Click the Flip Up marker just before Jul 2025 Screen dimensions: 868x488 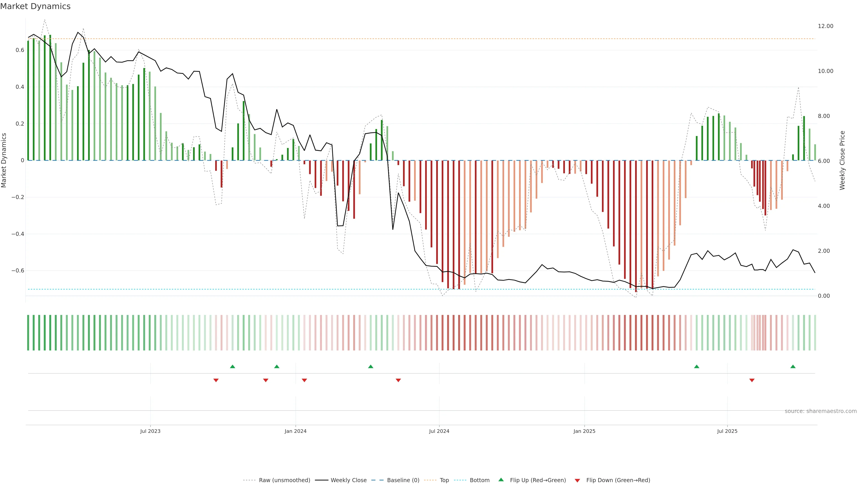click(x=696, y=366)
